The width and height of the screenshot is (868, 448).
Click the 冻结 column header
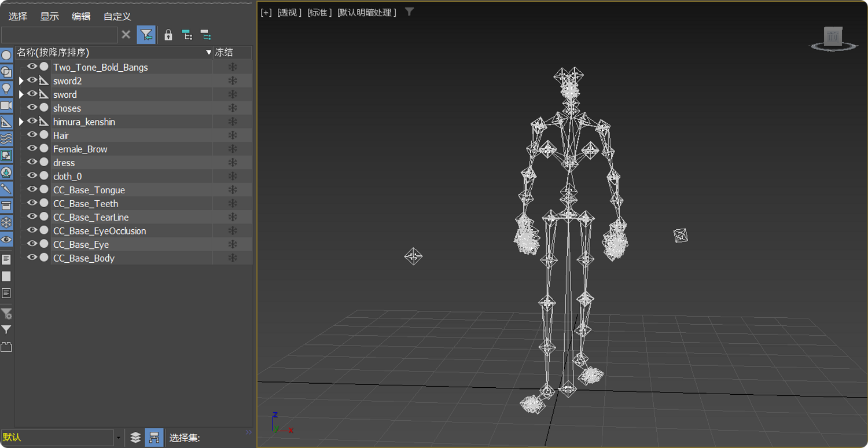233,53
